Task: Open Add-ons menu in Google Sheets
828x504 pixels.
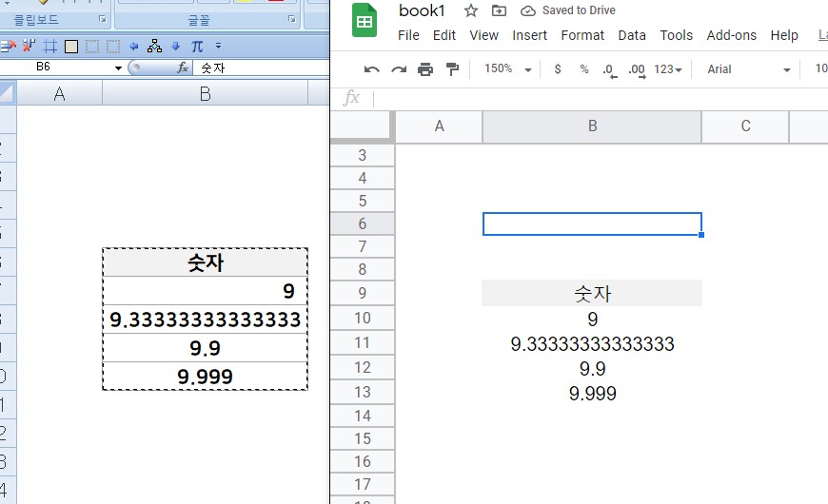Action: pos(731,35)
